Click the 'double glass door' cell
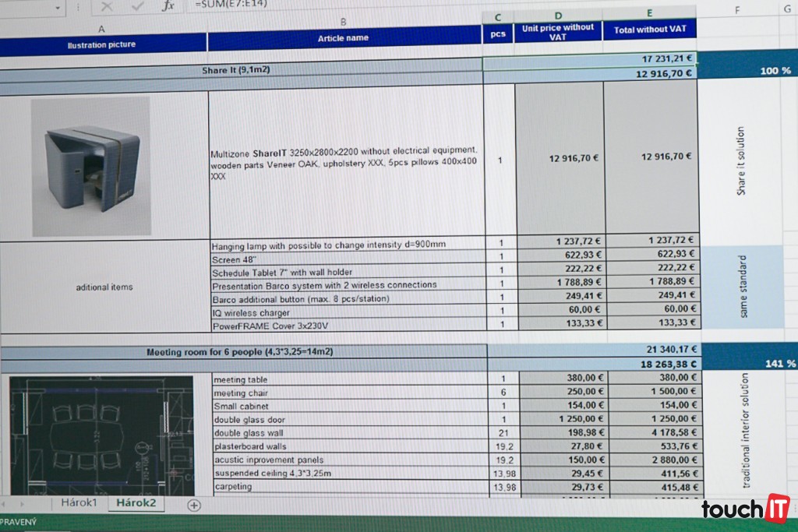The height and width of the screenshot is (532, 798). 350,420
